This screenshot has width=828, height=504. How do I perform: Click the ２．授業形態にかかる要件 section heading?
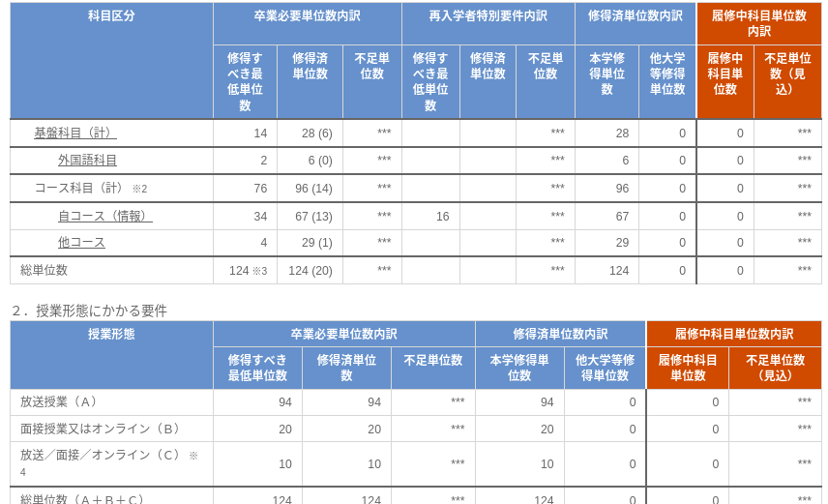coord(89,311)
